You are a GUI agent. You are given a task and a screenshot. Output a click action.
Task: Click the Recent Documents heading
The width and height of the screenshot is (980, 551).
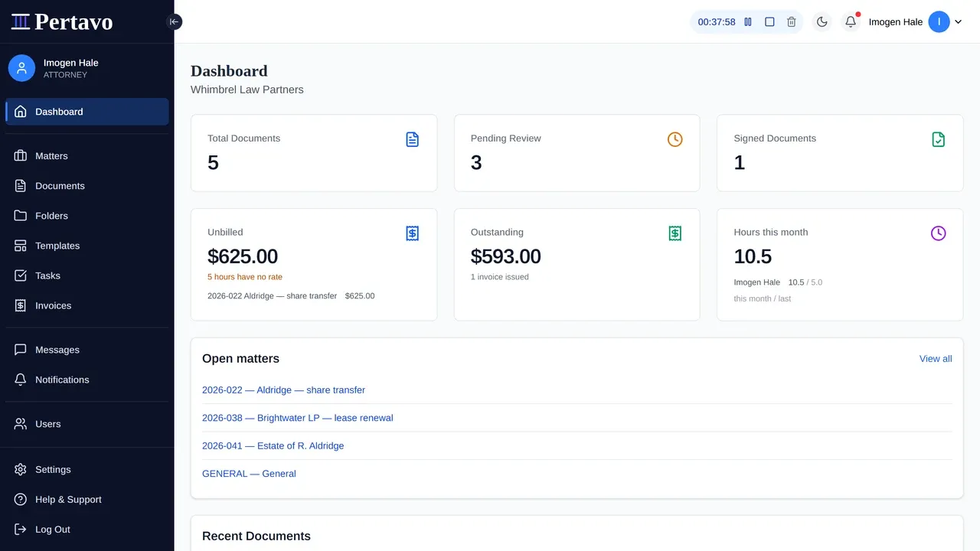click(x=256, y=536)
